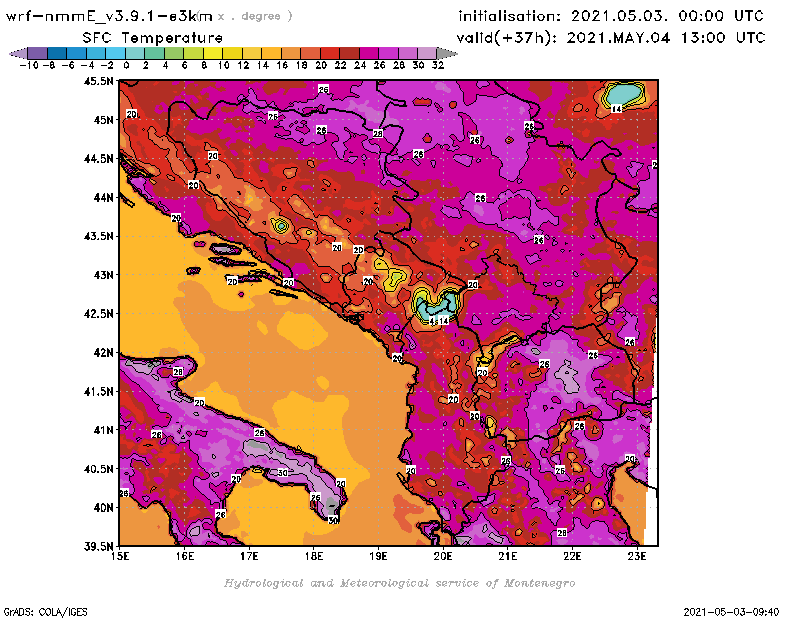The image size is (800, 618).
Task: Click the 'valid(+37h): 2021.MAY.04 13:00 UTC' line
Action: (611, 38)
